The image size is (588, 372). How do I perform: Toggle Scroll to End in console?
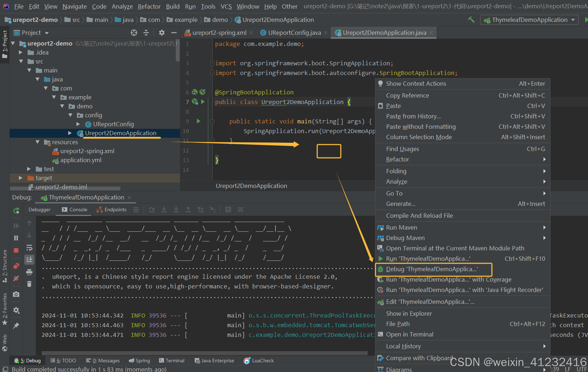(x=29, y=259)
